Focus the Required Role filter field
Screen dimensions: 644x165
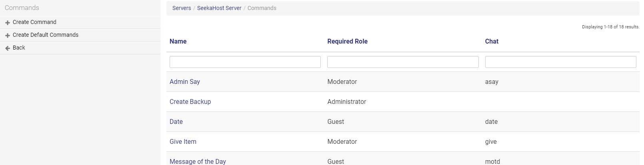coord(403,62)
